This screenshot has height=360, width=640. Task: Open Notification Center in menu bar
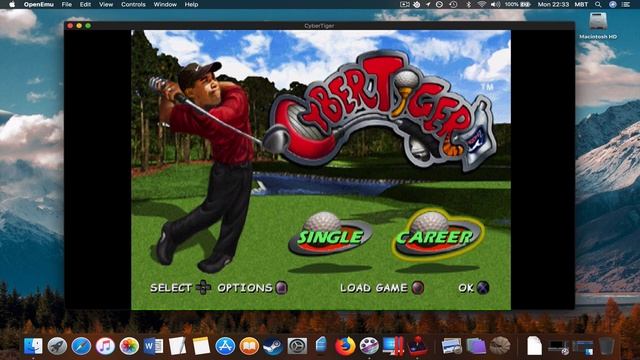tap(626, 4)
